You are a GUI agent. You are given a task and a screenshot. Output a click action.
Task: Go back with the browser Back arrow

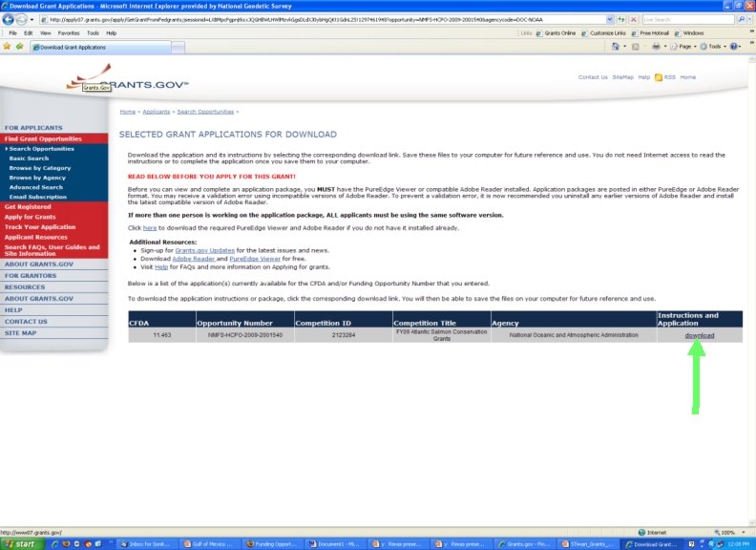(x=9, y=20)
